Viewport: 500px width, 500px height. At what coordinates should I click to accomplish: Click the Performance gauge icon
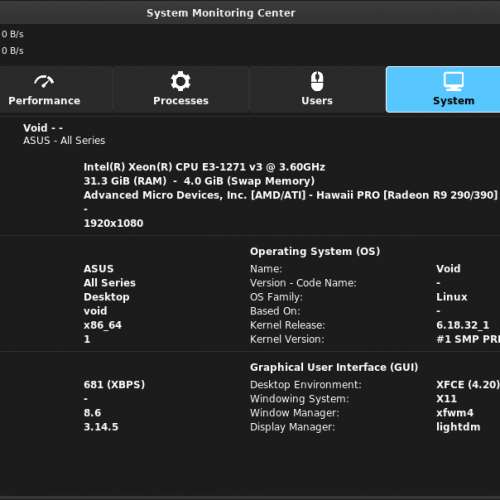coord(44,81)
